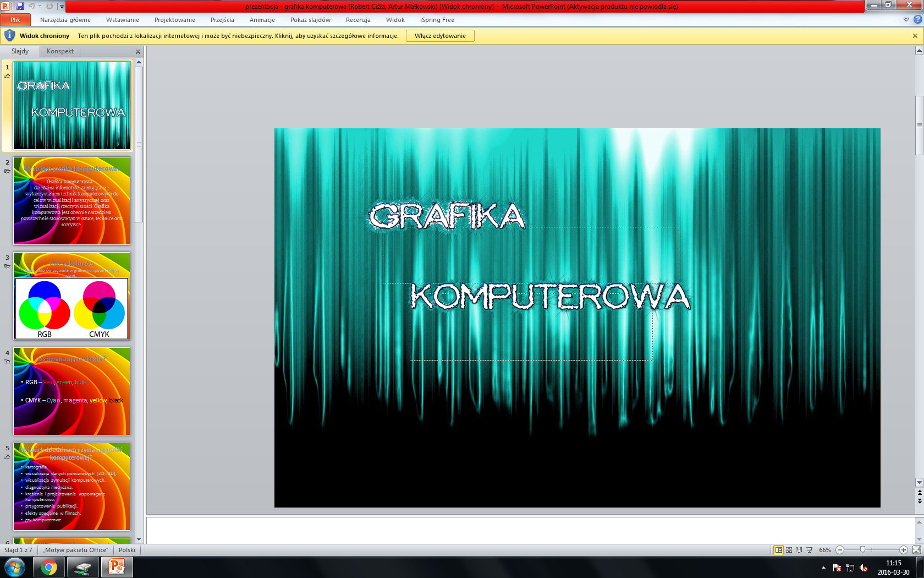Show hidden system tray icons arrow
The width and height of the screenshot is (924, 578).
[823, 568]
